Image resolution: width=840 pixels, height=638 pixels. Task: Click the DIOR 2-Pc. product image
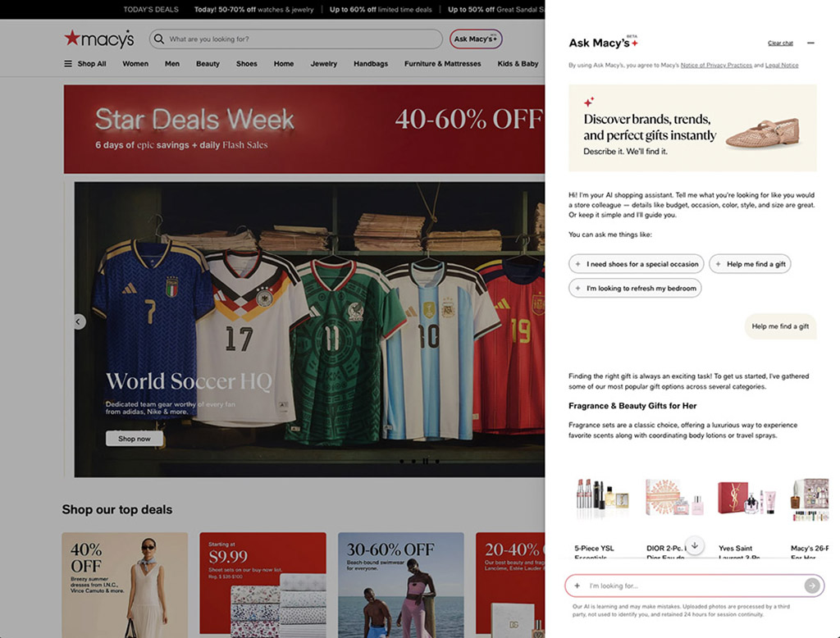coord(675,499)
